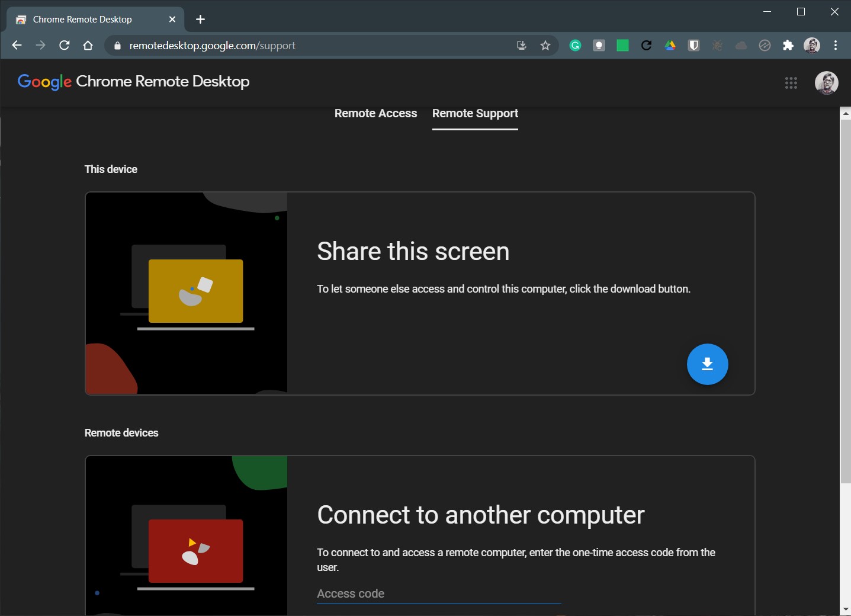Click the Bitwarden shield extension icon

click(x=693, y=46)
